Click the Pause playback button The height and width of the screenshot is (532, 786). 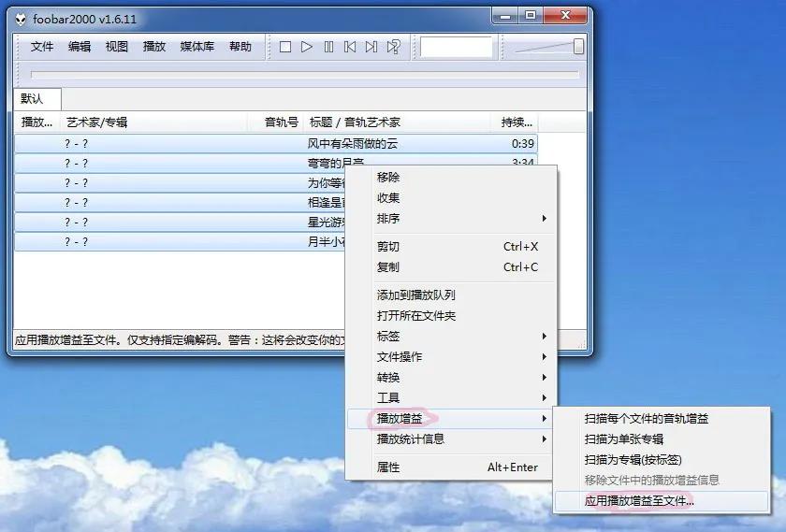pyautogui.click(x=328, y=47)
